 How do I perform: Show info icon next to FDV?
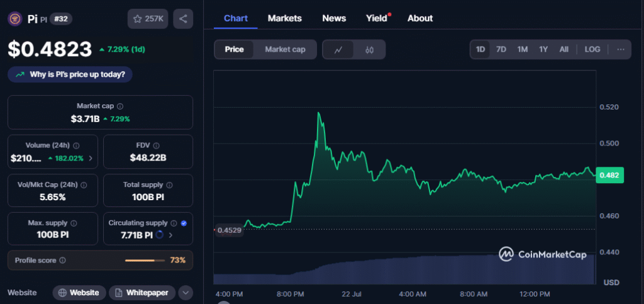coord(156,145)
